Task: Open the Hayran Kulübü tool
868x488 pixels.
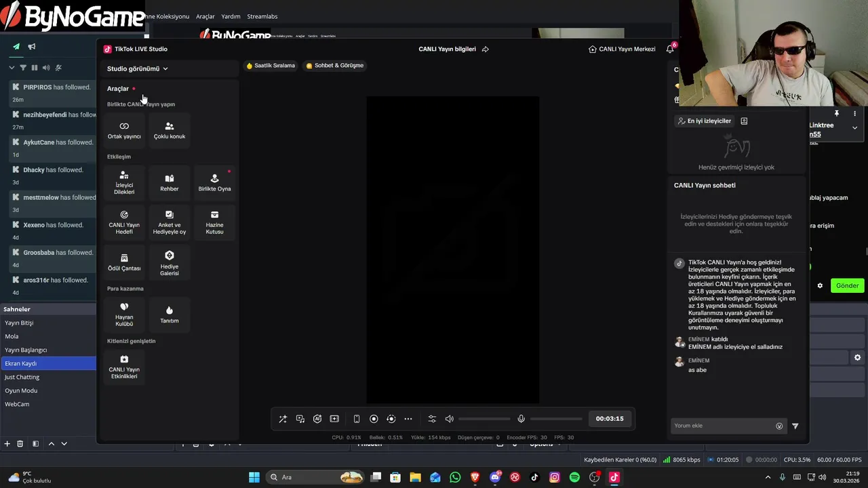Action: (124, 314)
